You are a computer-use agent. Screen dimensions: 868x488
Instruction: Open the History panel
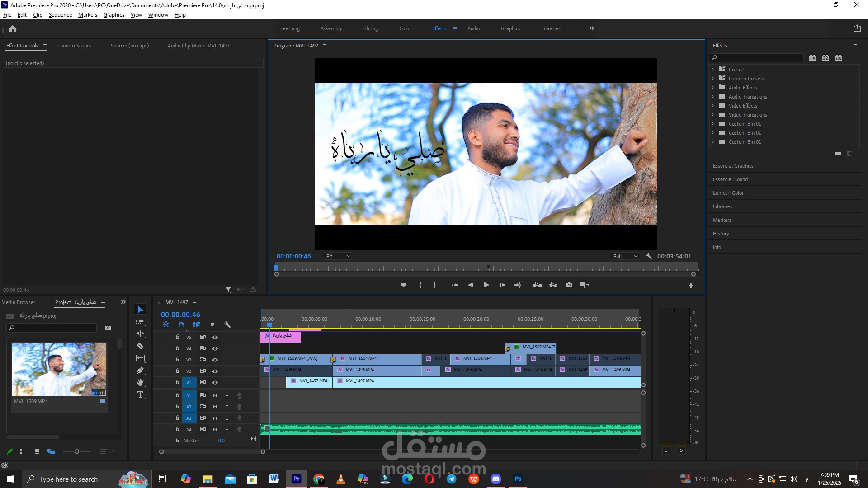721,234
